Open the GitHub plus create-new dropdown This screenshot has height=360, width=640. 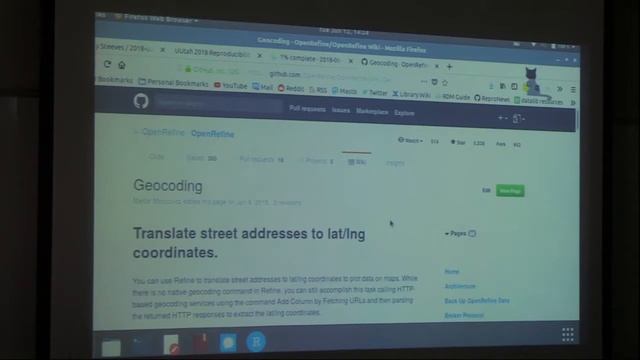[x=502, y=118]
